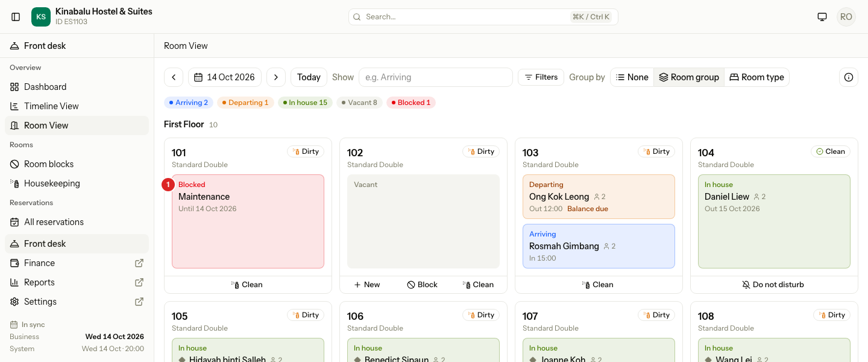Go to next day arrow
868x362 pixels.
pyautogui.click(x=276, y=77)
